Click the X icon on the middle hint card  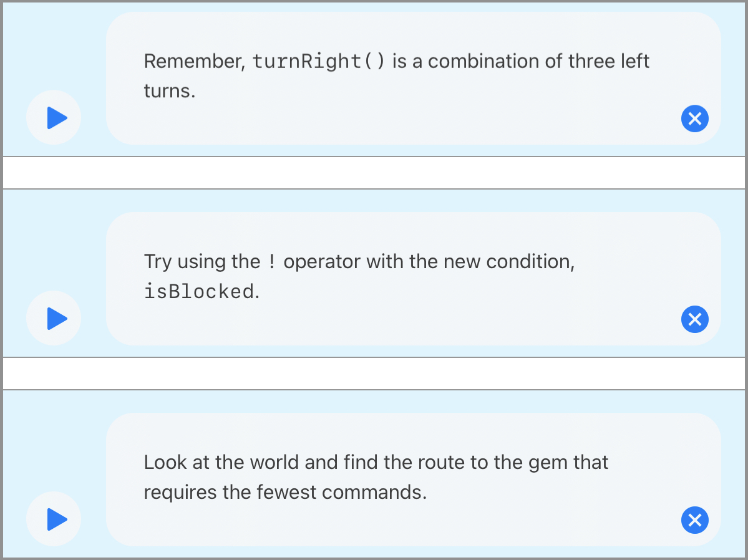coord(695,319)
